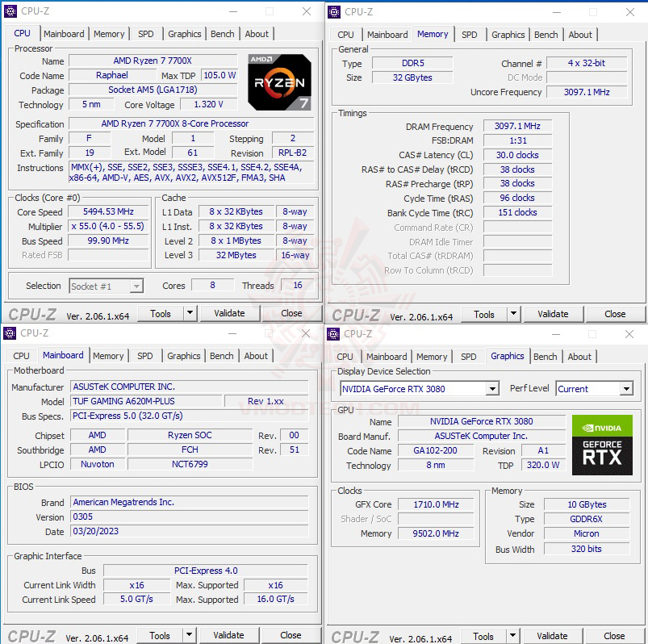
Task: Click the AMD Ryzen 7 logo badge
Action: (x=278, y=82)
